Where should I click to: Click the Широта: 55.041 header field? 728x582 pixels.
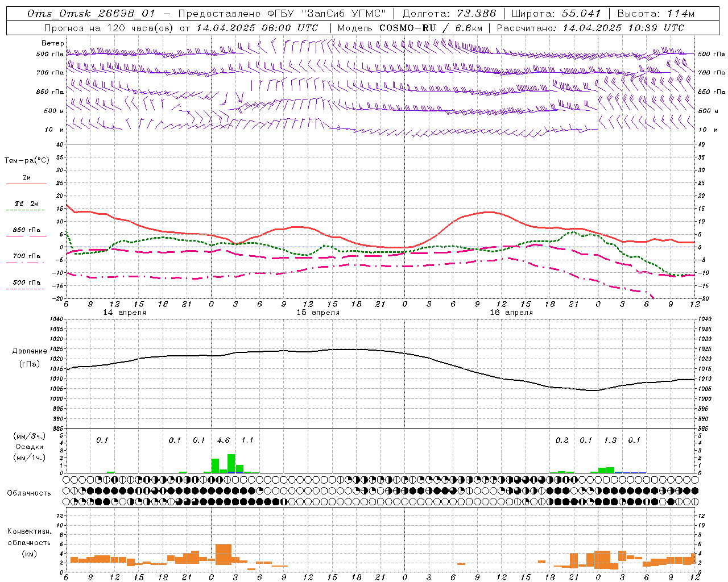pyautogui.click(x=556, y=14)
